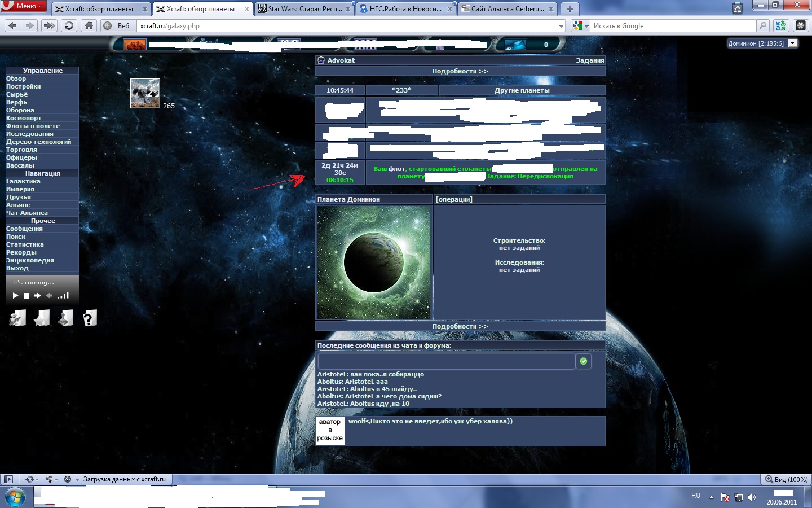Viewport: 812px width, 508px height.
Task: Open the address bar history dropdown
Action: [x=561, y=26]
